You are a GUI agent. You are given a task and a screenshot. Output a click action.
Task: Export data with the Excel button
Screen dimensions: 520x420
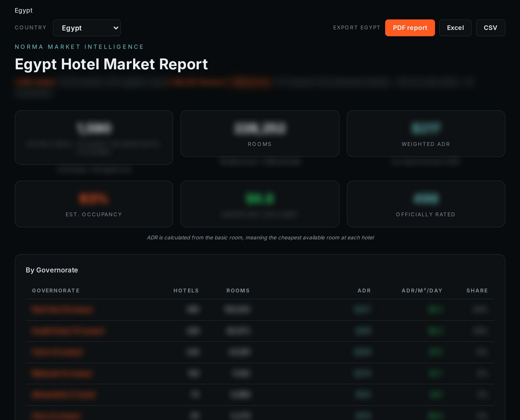tap(455, 28)
